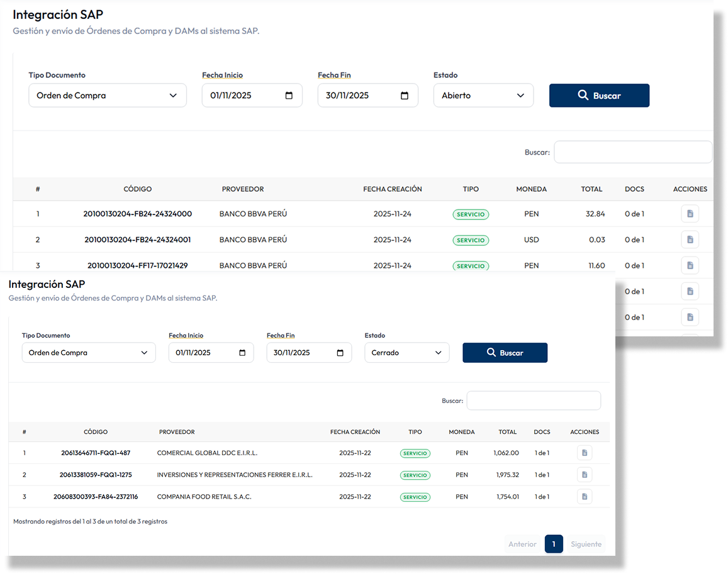Click action icon for COMERCIAL GLOBAL DDC row
Image resolution: width=728 pixels, height=574 pixels.
(584, 453)
